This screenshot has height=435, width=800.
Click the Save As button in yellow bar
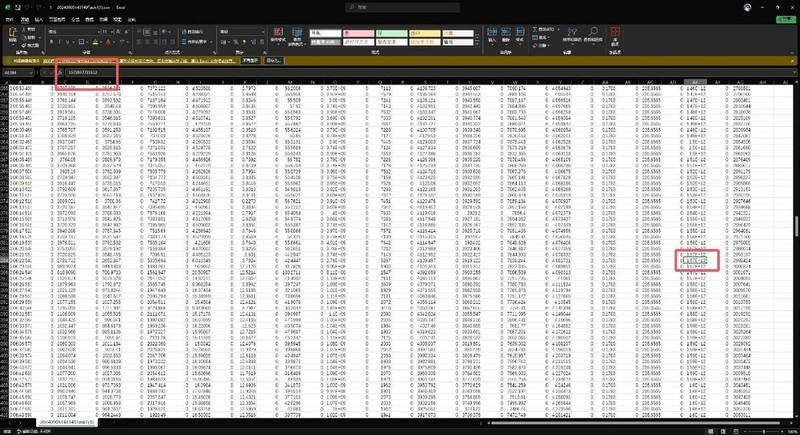pyautogui.click(x=273, y=60)
